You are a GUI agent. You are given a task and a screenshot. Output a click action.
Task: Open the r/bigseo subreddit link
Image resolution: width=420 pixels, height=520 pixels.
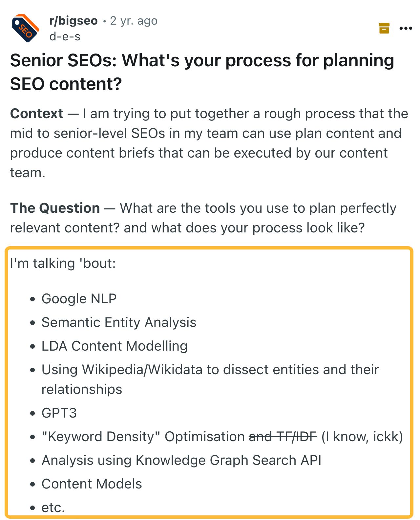click(73, 21)
